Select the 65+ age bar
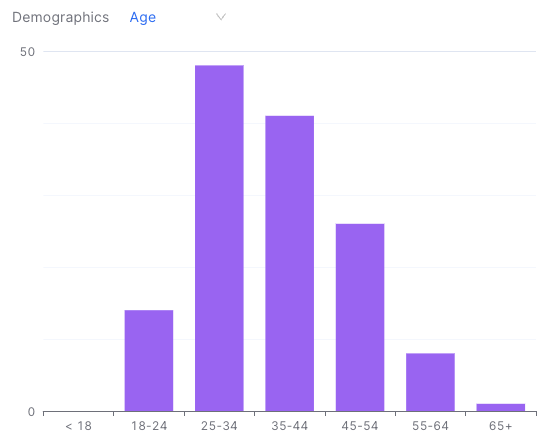Viewport: 559px width, 440px height. pos(501,408)
